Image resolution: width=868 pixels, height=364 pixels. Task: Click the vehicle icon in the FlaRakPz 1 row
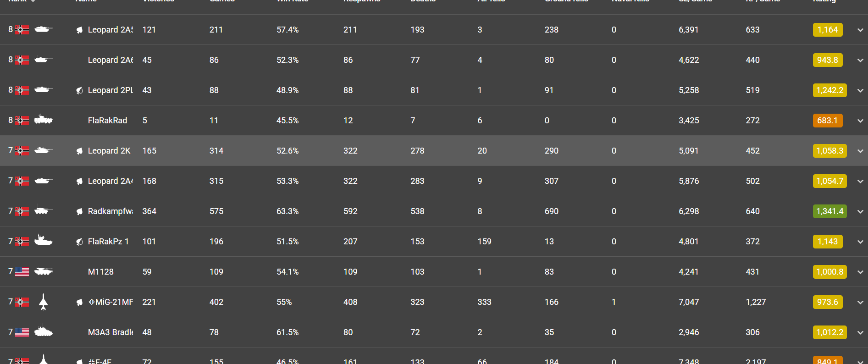click(x=43, y=241)
